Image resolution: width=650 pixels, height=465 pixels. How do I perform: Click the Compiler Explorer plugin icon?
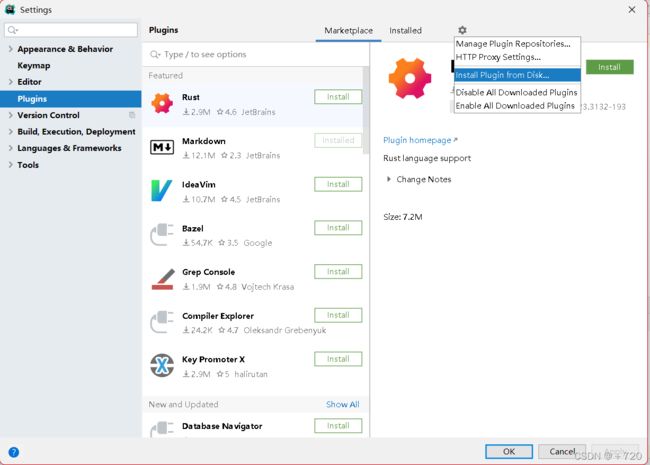[x=162, y=322]
